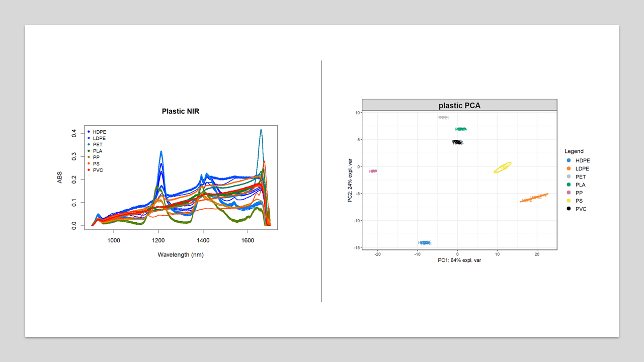This screenshot has height=362, width=644.
Task: Click 'PC1: 64% expl. var' axis label
Action: point(459,260)
